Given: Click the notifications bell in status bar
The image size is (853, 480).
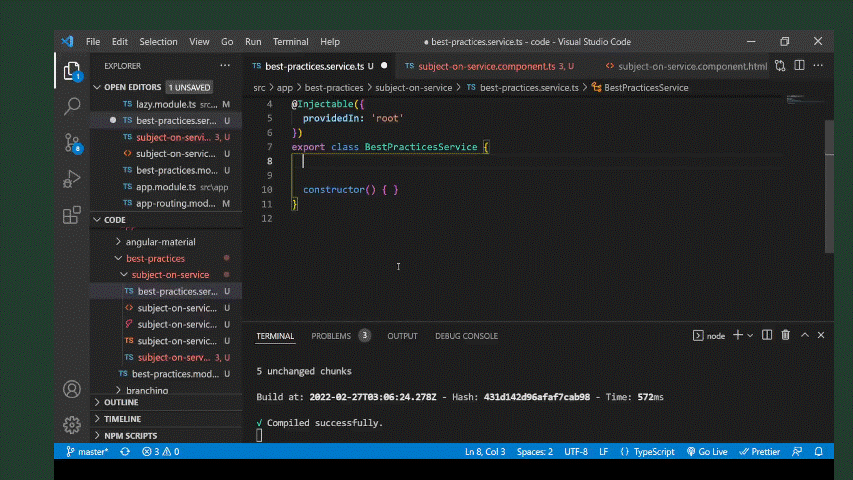Looking at the screenshot, I should click(x=819, y=452).
